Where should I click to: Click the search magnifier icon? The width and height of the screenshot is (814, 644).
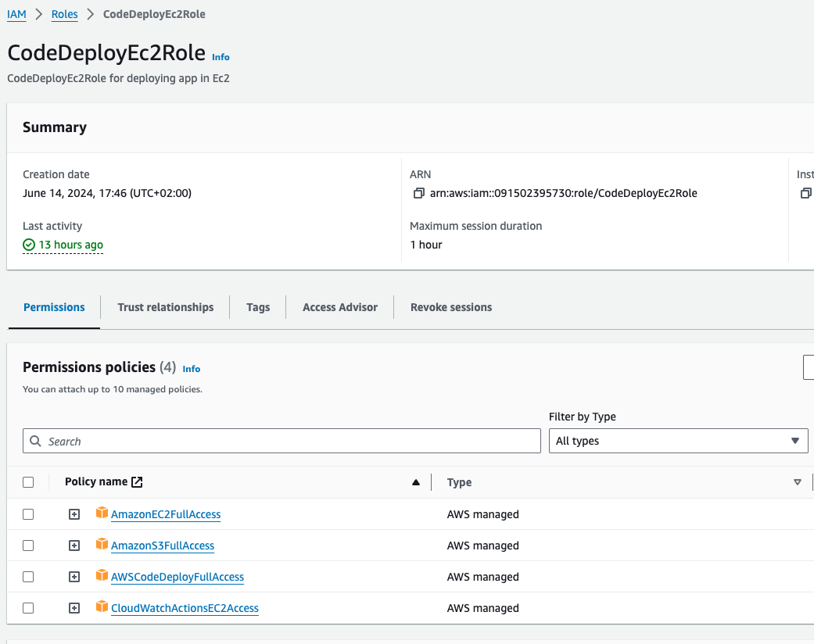tap(35, 441)
